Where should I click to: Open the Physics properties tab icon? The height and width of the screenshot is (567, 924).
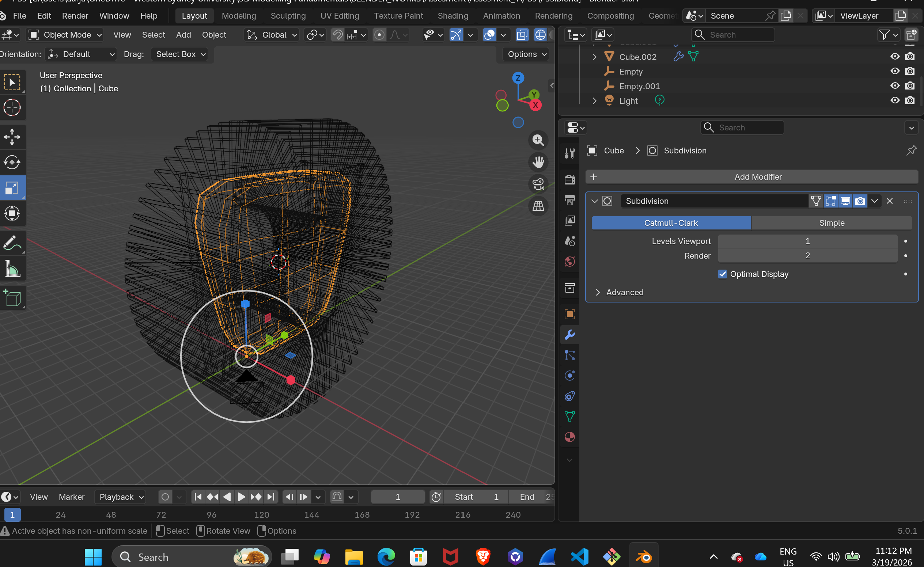point(569,376)
